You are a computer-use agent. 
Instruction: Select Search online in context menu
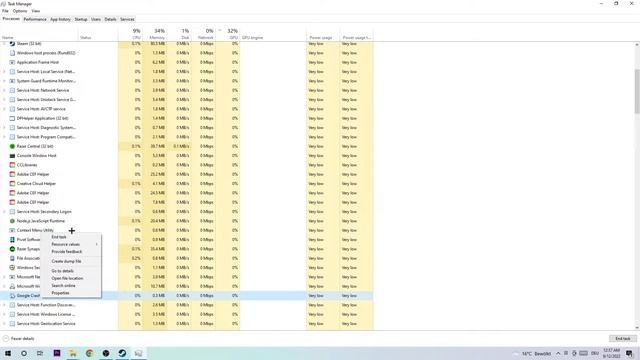click(71, 286)
